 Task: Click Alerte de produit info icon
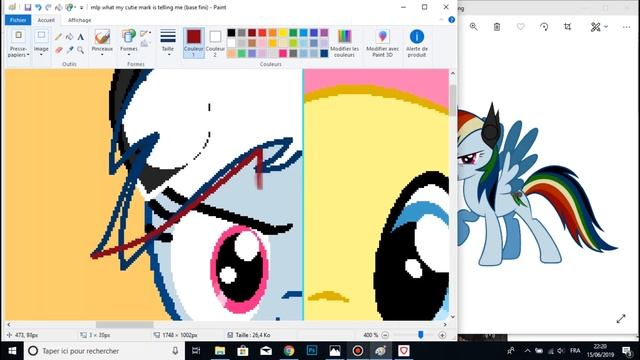pos(417,43)
